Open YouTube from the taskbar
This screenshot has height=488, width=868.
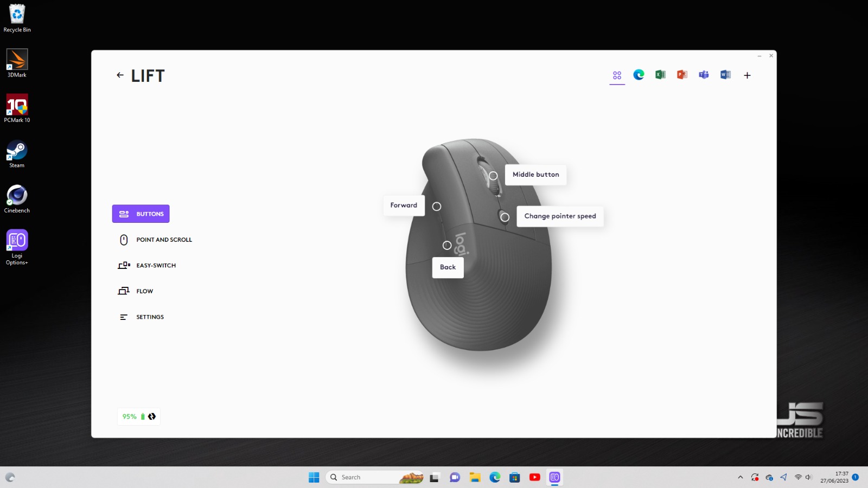535,477
